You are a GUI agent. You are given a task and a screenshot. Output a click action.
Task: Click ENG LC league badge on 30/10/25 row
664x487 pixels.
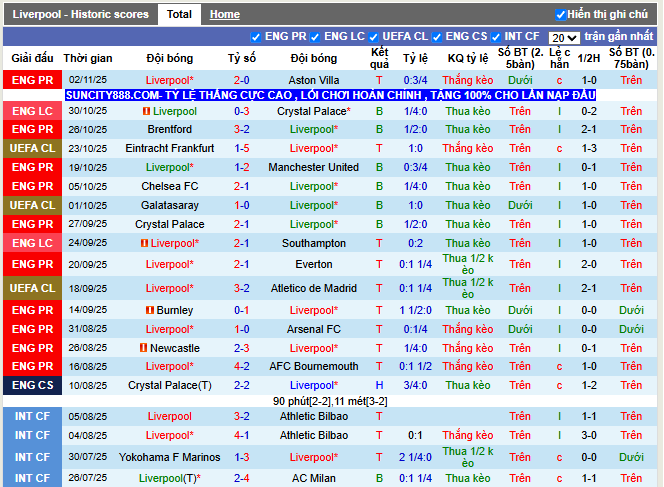[33, 111]
